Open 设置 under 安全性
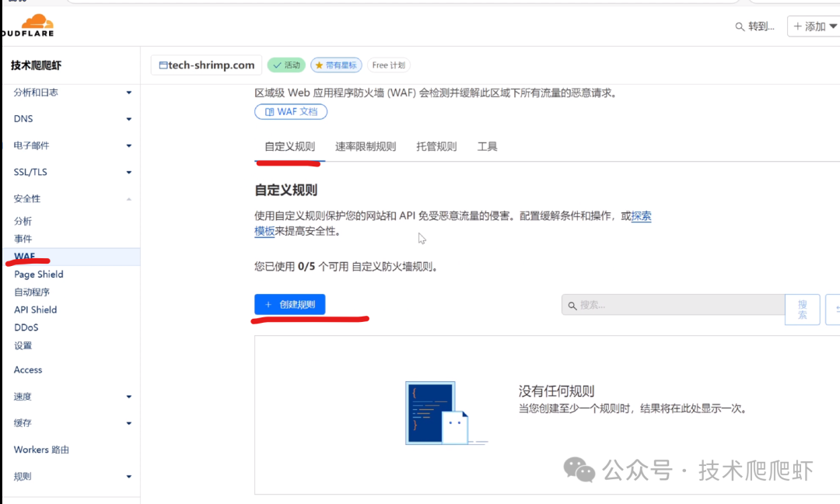Screen dimensions: 840x504 point(23,345)
